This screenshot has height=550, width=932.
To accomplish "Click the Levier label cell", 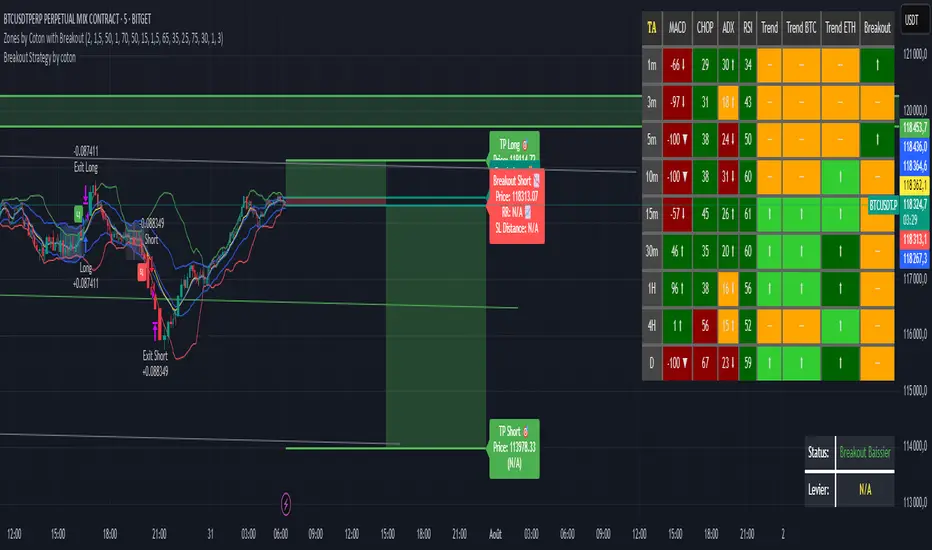I will [819, 490].
